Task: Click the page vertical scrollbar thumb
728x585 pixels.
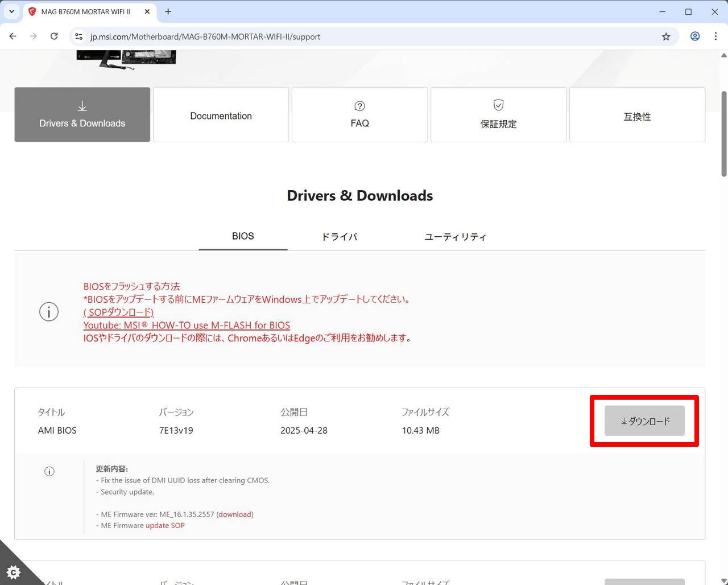Action: [723, 134]
